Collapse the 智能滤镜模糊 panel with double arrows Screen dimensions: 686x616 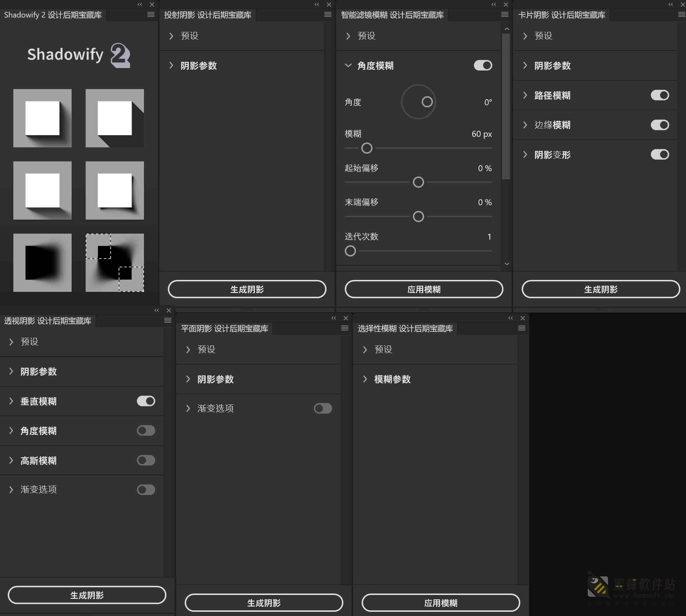tap(494, 5)
